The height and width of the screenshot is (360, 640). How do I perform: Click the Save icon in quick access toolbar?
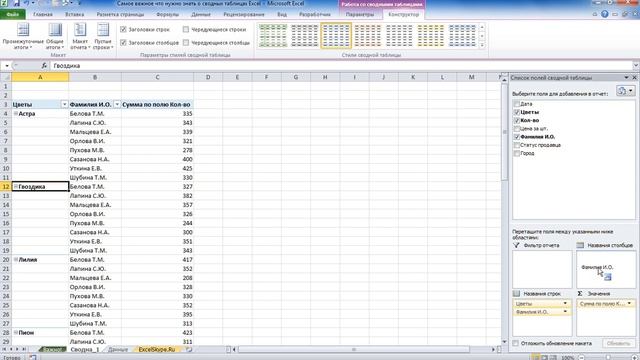point(17,3)
